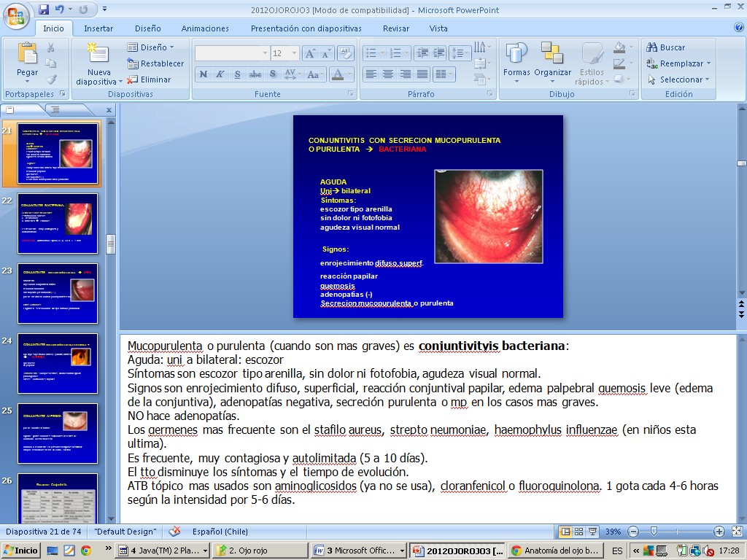Open the font size dropdown

[x=294, y=53]
